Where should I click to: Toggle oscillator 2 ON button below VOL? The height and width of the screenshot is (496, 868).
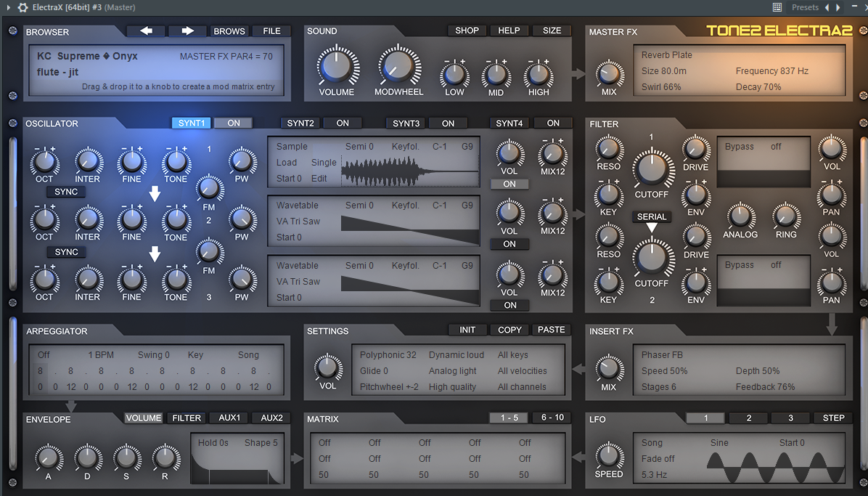pyautogui.click(x=509, y=244)
